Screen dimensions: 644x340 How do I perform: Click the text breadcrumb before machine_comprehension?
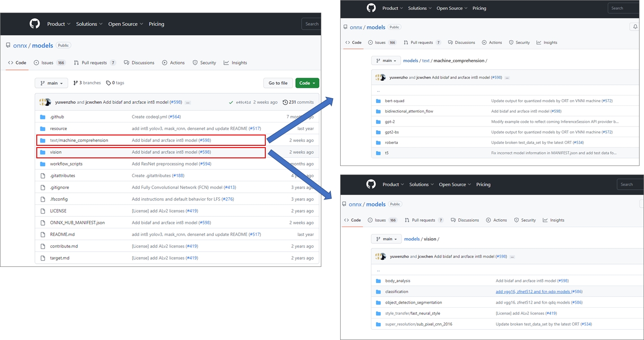click(x=425, y=61)
